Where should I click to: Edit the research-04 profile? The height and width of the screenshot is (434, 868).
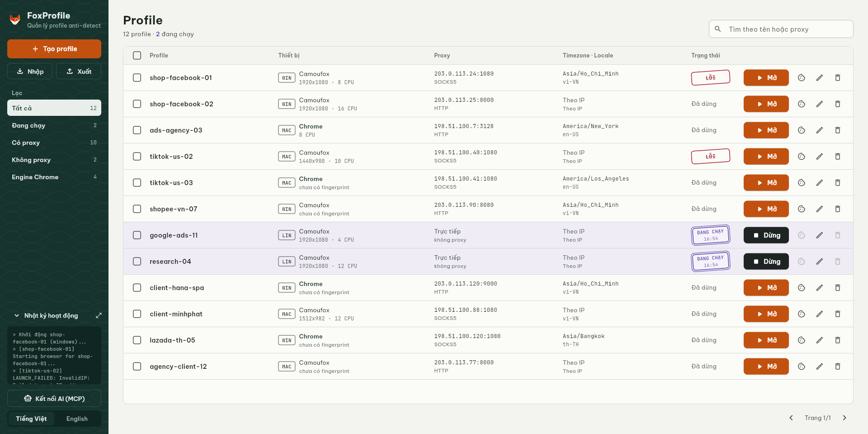pos(820,262)
